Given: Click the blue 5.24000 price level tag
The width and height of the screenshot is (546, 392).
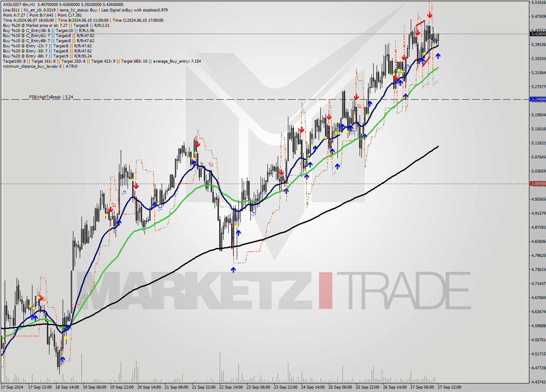Looking at the screenshot, I should click(537, 99).
